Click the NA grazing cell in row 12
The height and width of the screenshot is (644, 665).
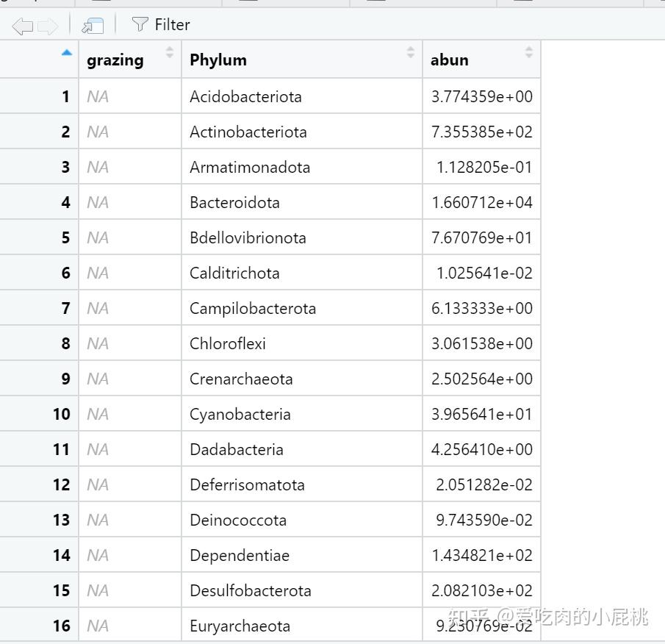tap(130, 484)
